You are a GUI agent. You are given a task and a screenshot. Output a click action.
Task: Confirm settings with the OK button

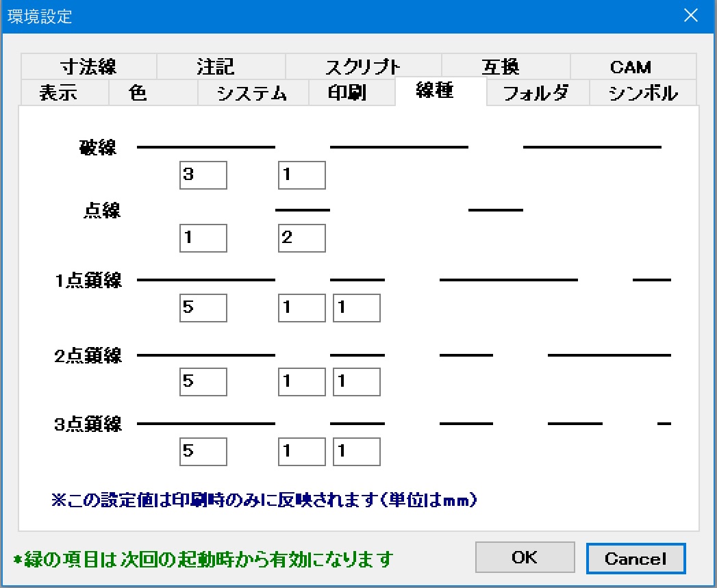(525, 557)
